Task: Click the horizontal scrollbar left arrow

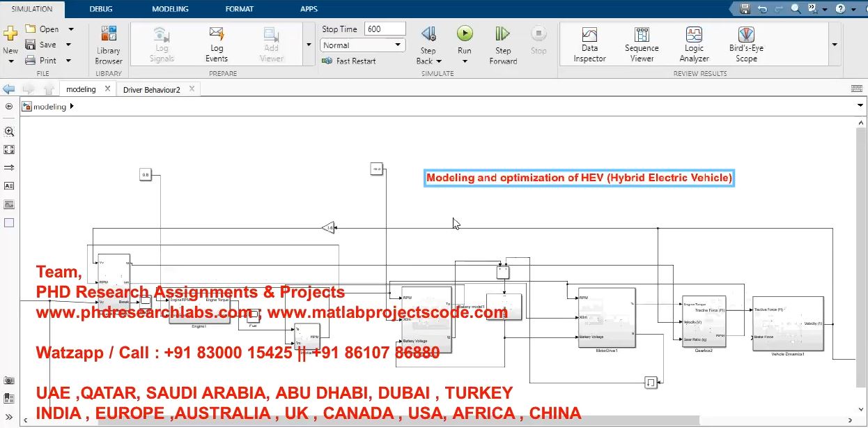Action: click(x=27, y=420)
